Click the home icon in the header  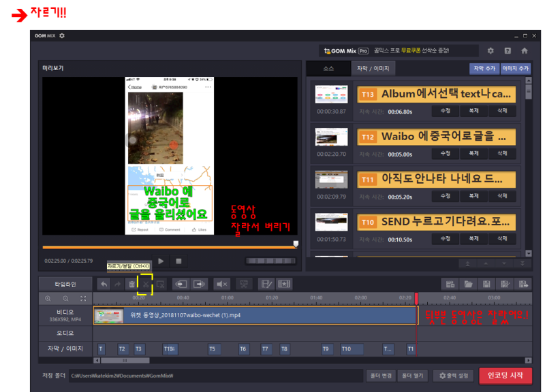point(525,50)
